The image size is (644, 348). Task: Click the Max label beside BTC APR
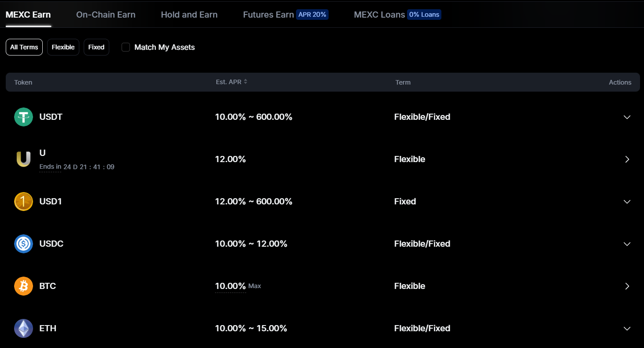tap(255, 286)
